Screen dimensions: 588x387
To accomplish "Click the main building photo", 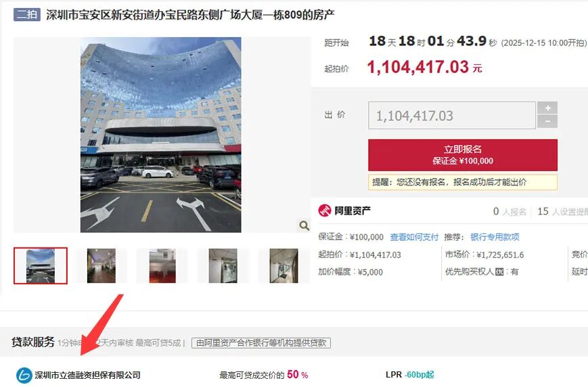I will [161, 135].
